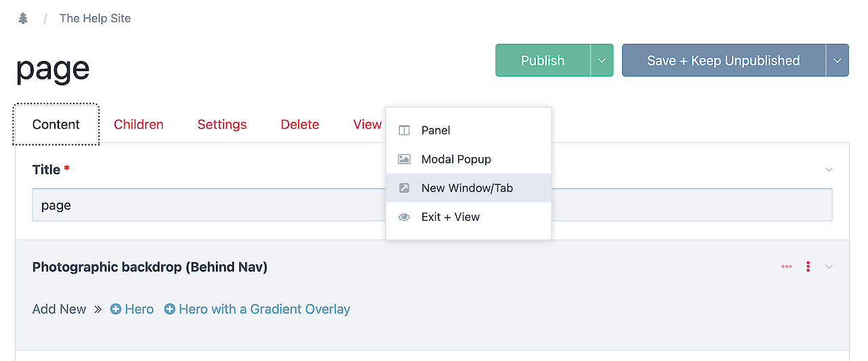Open The Help Site breadcrumb link
Image resolution: width=868 pixels, height=361 pixels.
(95, 18)
